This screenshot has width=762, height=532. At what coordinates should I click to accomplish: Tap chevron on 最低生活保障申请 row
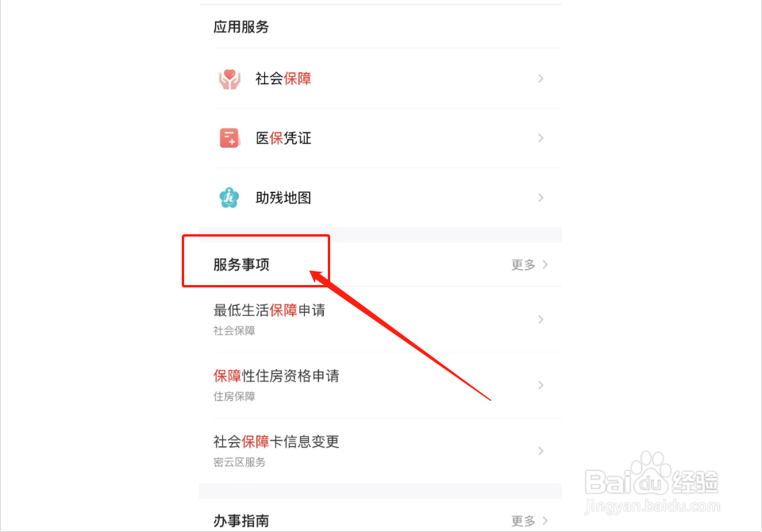point(541,319)
